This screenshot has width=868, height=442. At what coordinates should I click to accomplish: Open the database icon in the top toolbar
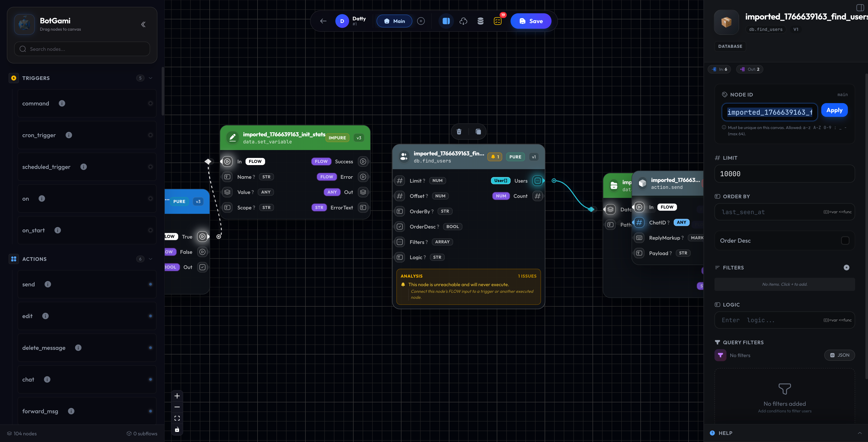(x=481, y=21)
